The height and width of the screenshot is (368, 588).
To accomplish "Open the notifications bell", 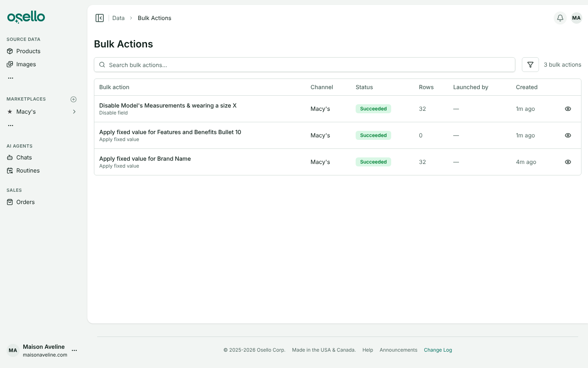I will pos(560,18).
